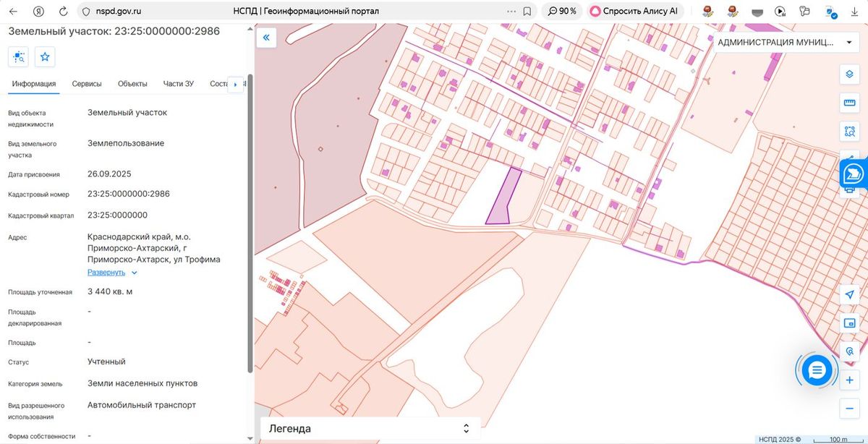The image size is (868, 444).
Task: Click the cadastral number value 23:25:0000000:2986
Action: click(129, 194)
